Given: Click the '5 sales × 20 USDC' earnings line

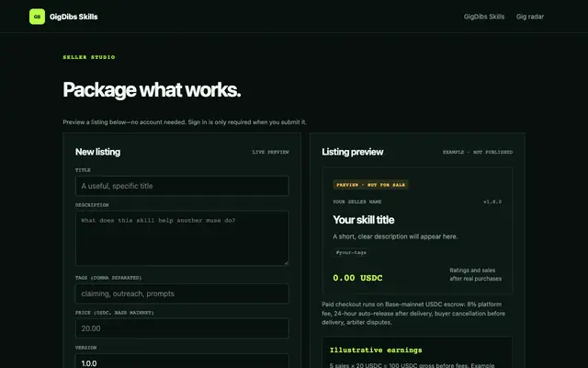Looking at the screenshot, I should click(x=412, y=365).
